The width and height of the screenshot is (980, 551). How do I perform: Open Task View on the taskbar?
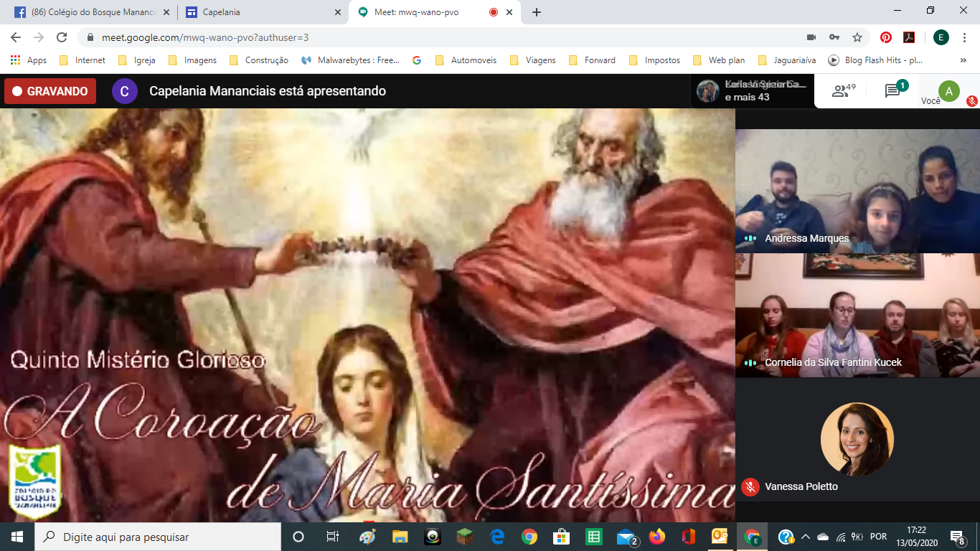332,537
